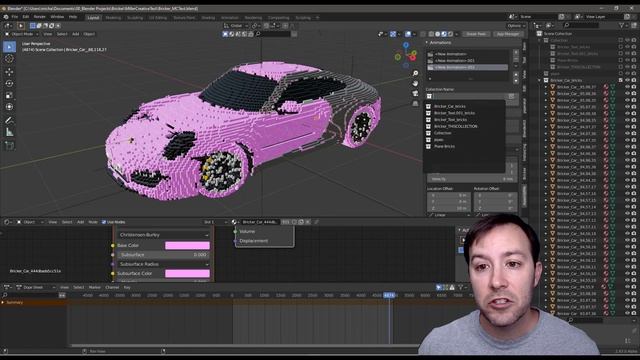This screenshot has height=360, width=640.
Task: Open the Christensen-Burley subsurface method dropdown
Action: tap(163, 235)
